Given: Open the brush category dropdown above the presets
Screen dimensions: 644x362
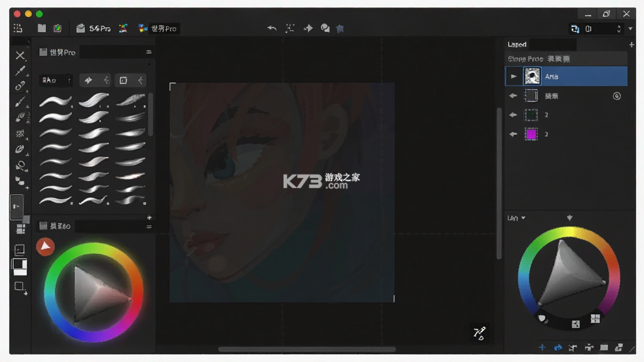Looking at the screenshot, I should [56, 80].
